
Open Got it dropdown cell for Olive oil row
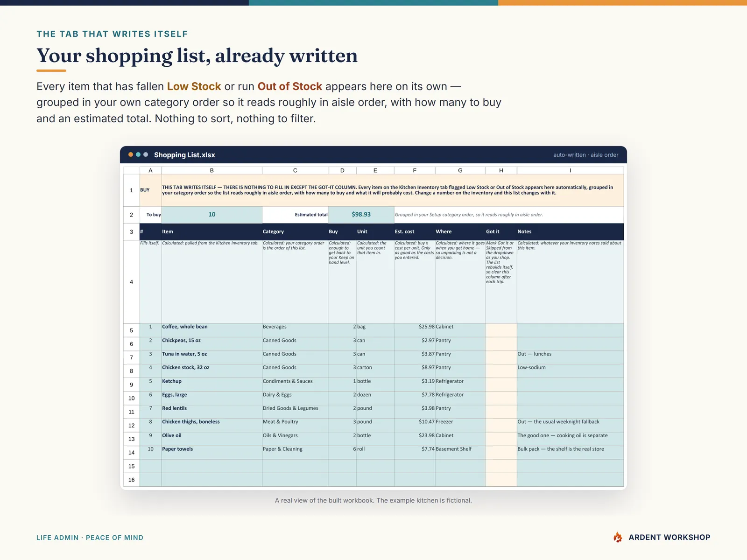(x=501, y=439)
